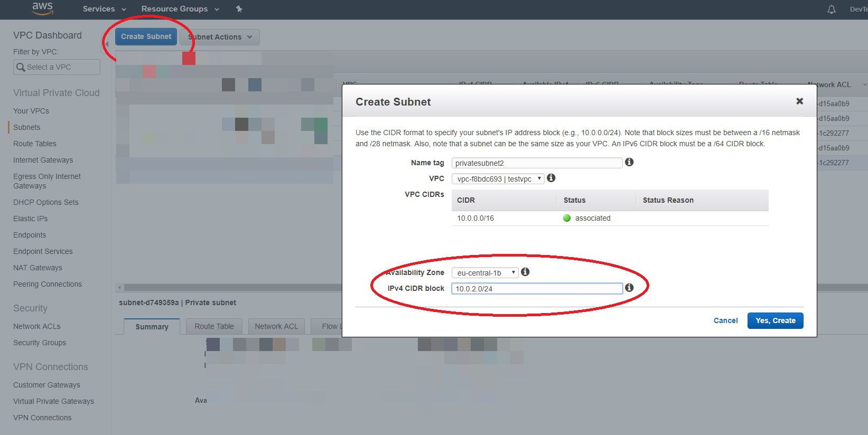Click the Create Subnet button
The height and width of the screenshot is (435, 868).
click(146, 36)
